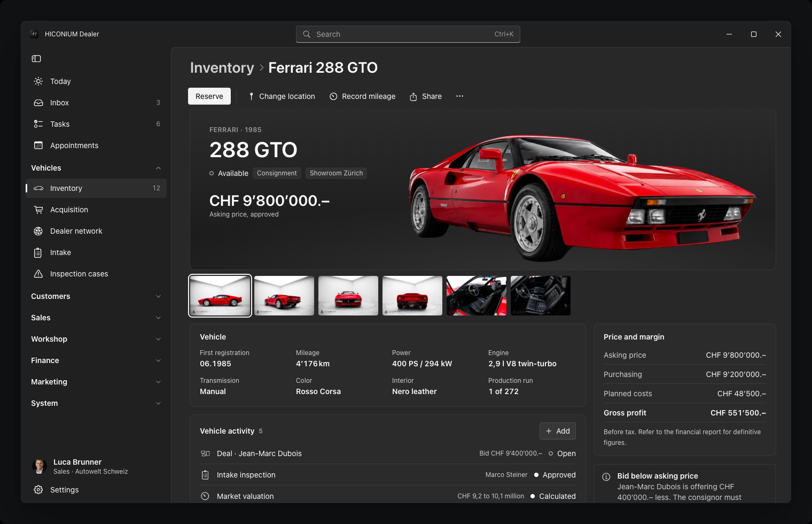Select Inventory in the sidebar
This screenshot has height=524, width=812.
pyautogui.click(x=96, y=188)
